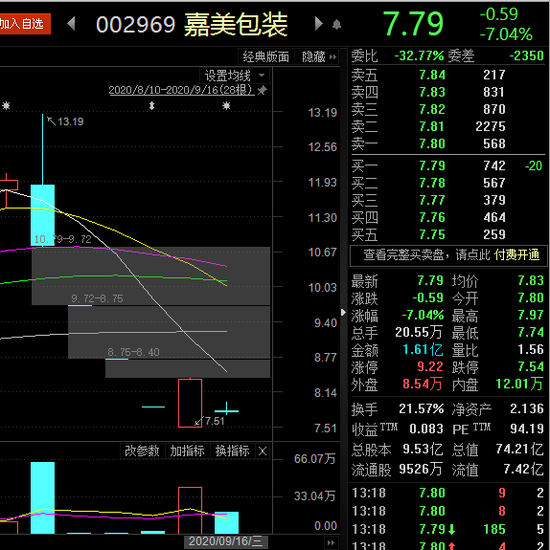
Task: Click the side panel collapse triangle
Action: (x=343, y=312)
